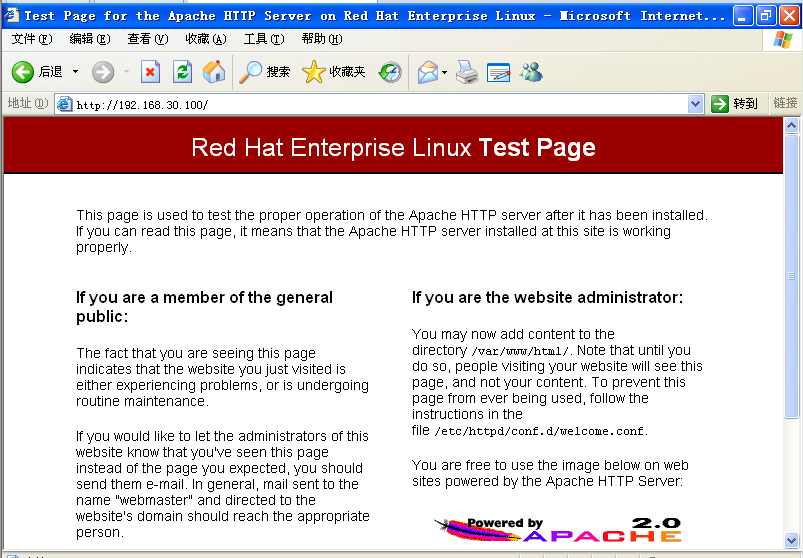The height and width of the screenshot is (558, 803).
Task: Open the Back button history dropdown arrow
Action: coord(75,72)
